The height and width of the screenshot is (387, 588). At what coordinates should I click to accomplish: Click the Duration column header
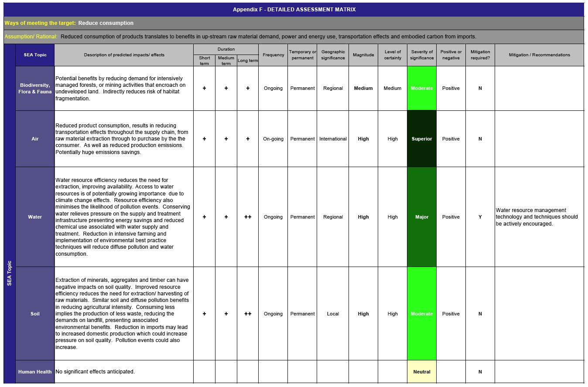[x=226, y=49]
